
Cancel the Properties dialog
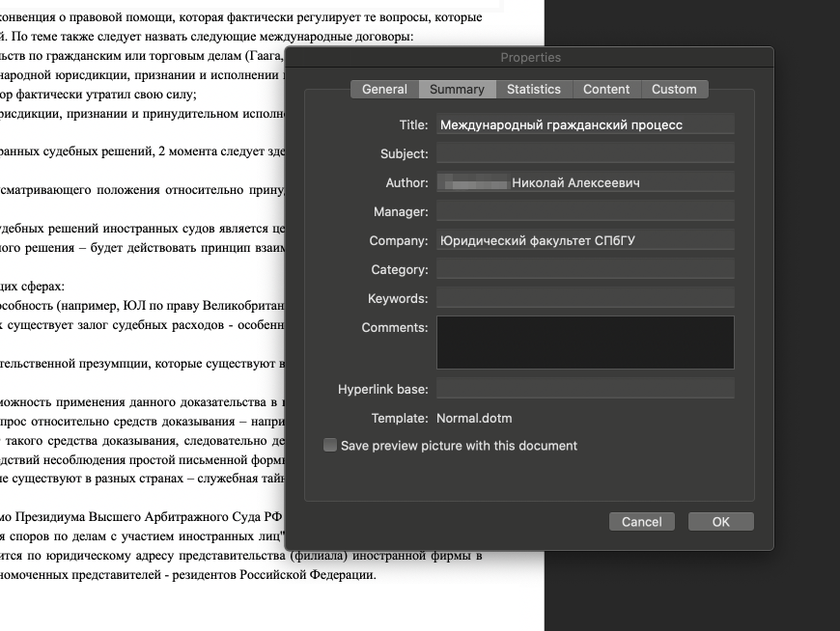[642, 522]
